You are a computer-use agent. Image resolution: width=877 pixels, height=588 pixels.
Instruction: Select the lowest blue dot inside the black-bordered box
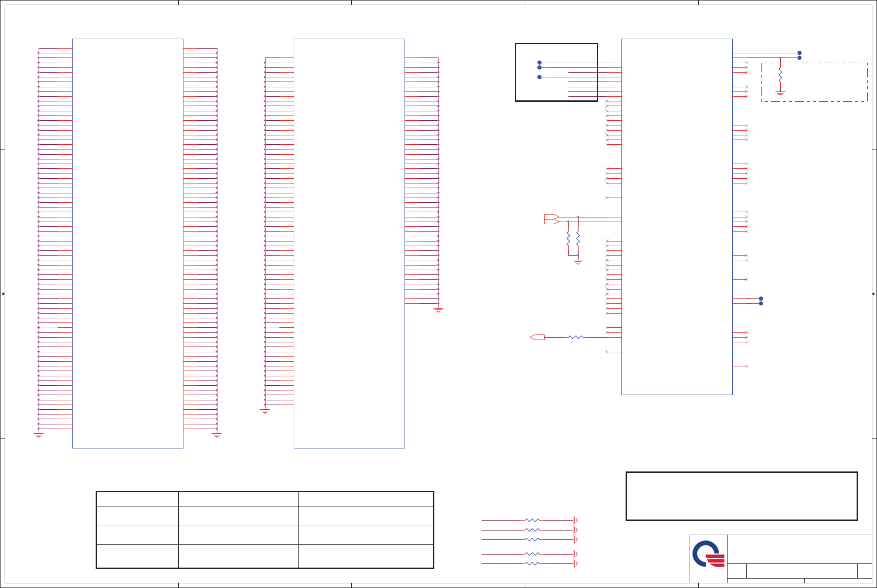coord(539,77)
